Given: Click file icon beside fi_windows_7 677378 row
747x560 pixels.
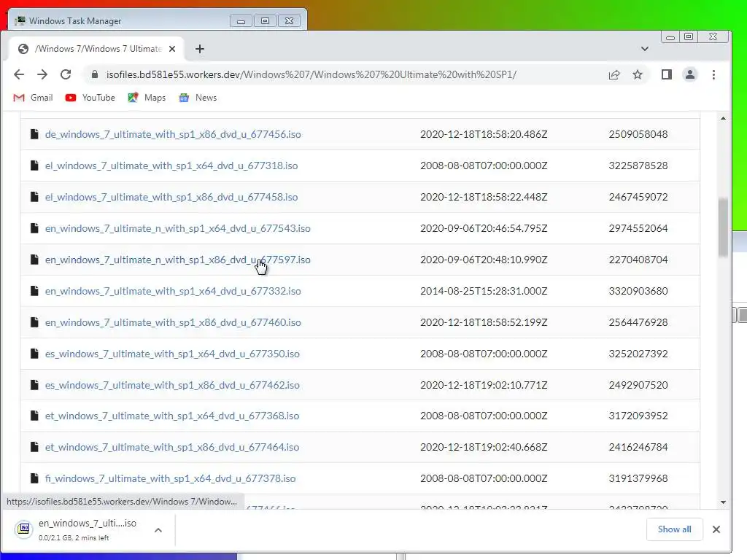Looking at the screenshot, I should (x=34, y=478).
